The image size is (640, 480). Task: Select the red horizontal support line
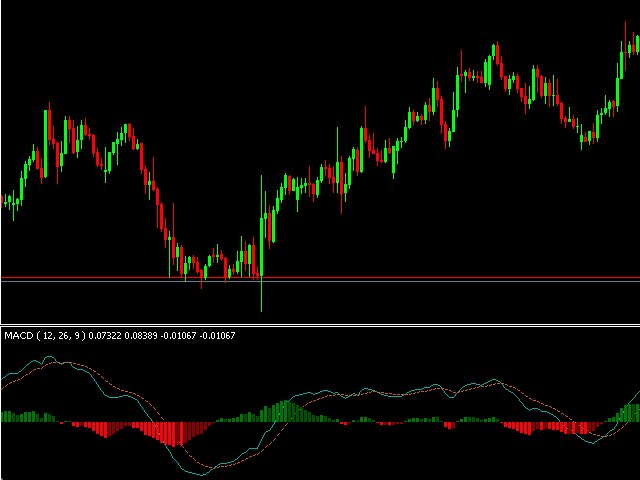pos(320,278)
